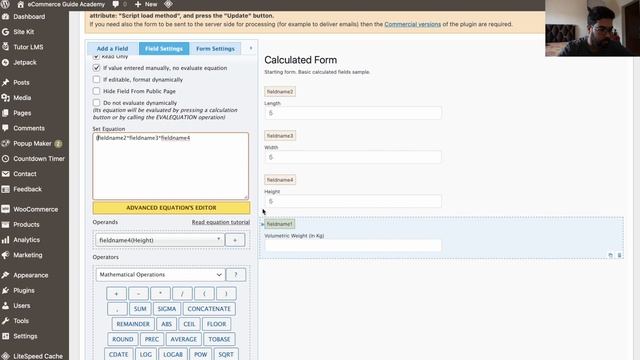
Task: Open operators help question mark button
Action: tap(236, 275)
